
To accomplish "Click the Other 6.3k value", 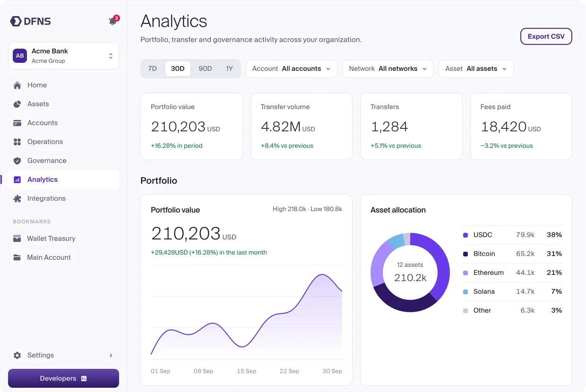I will (527, 310).
